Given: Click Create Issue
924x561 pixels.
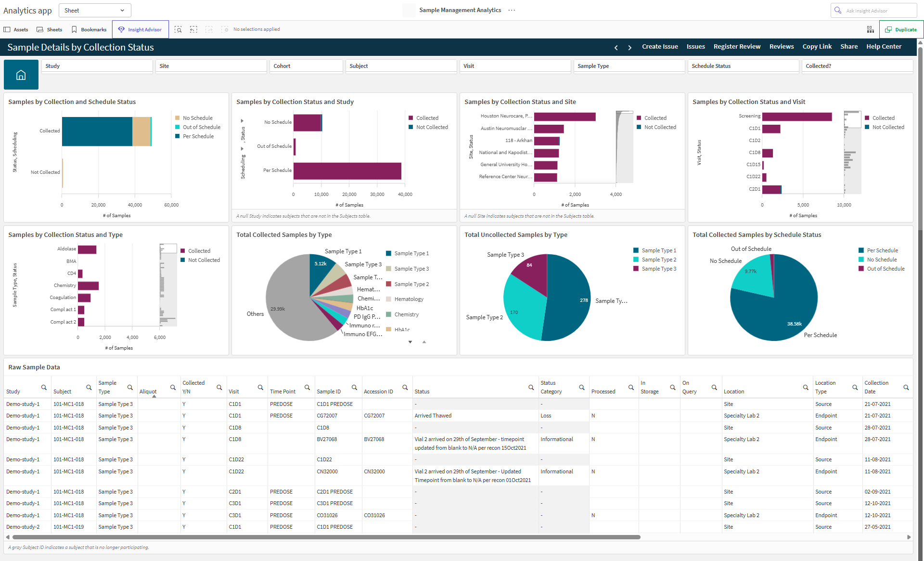Looking at the screenshot, I should (x=660, y=47).
